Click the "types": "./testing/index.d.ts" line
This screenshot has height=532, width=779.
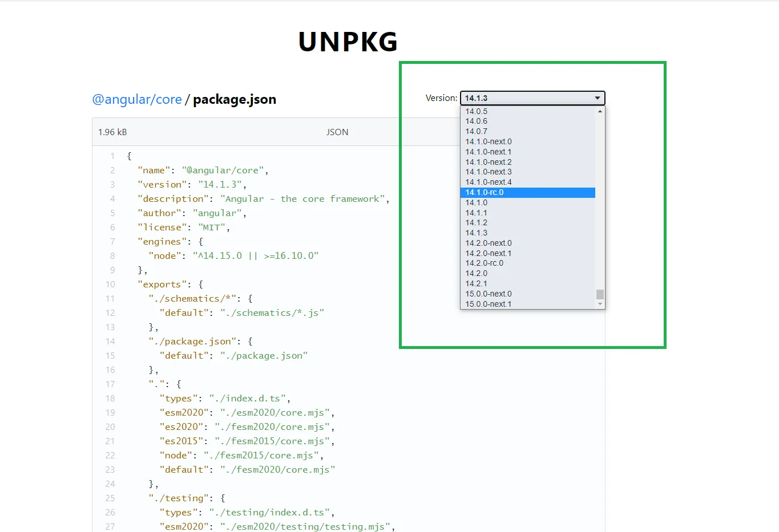click(248, 513)
